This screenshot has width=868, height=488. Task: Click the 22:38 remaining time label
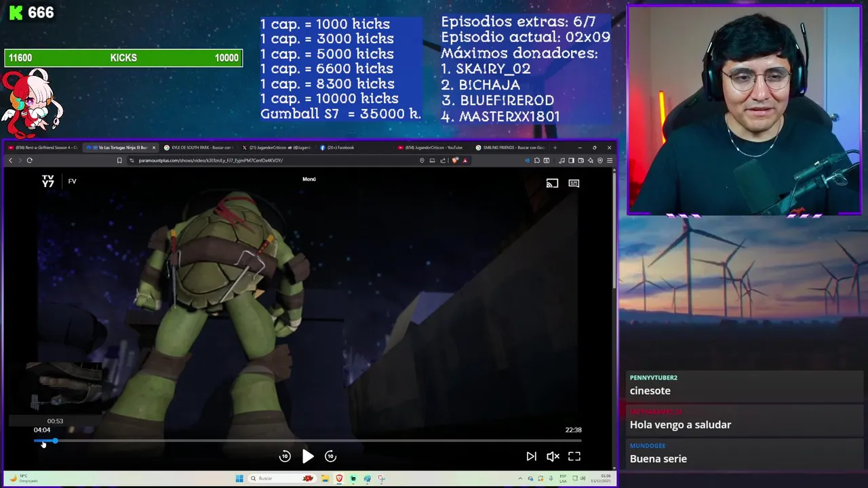573,430
